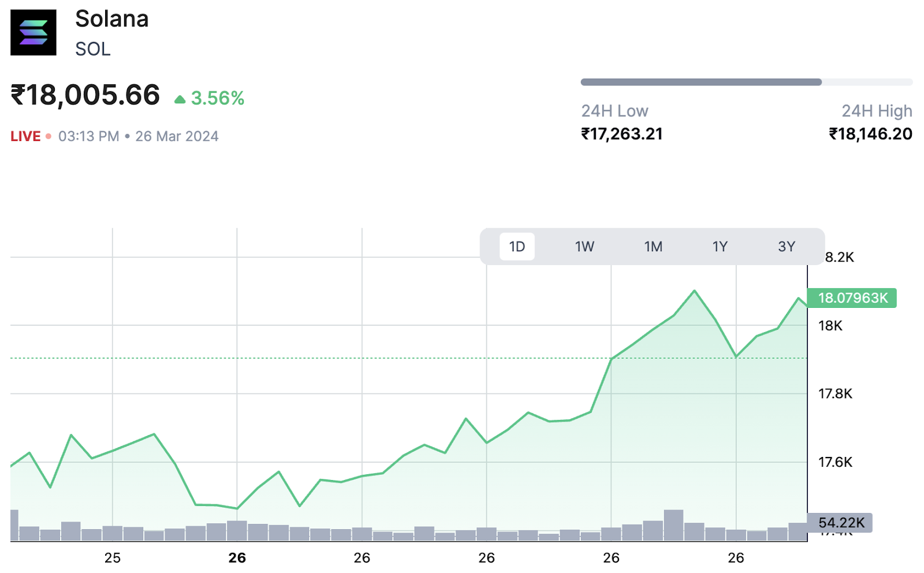This screenshot has height=573, width=924.
Task: Click the SOL ticker symbol
Action: pyautogui.click(x=92, y=49)
